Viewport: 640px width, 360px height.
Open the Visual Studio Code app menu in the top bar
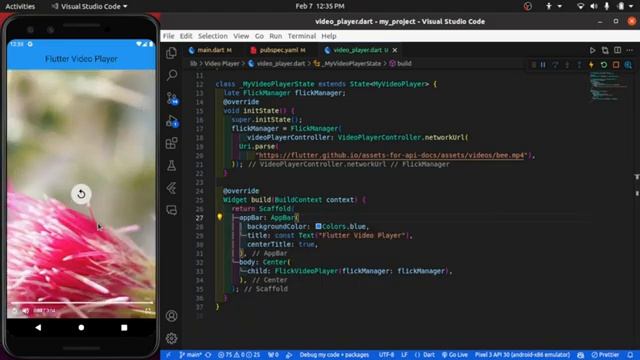coord(89,6)
